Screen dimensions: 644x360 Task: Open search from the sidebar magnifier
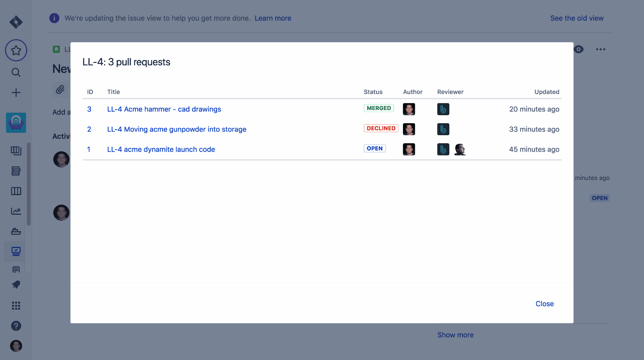(x=16, y=72)
